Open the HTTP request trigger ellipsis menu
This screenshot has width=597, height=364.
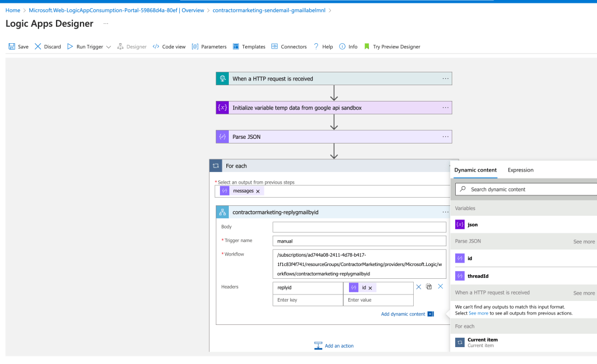[445, 78]
